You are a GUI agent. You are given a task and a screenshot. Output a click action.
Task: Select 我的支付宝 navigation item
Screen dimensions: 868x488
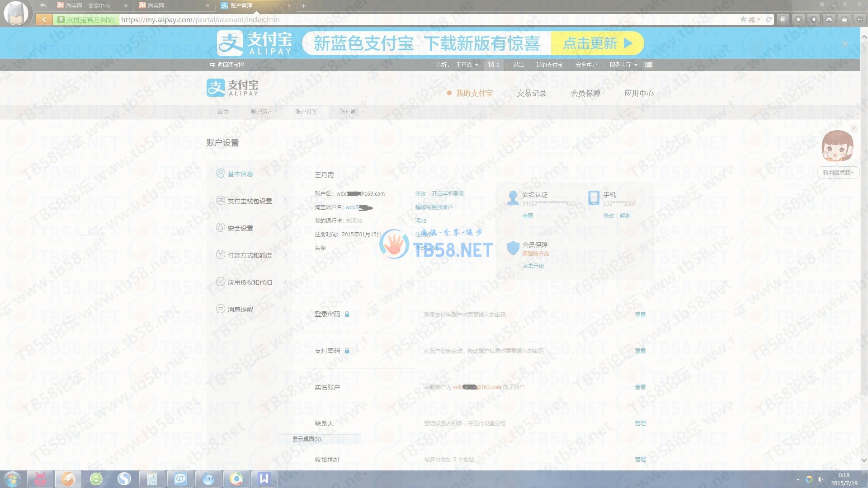click(474, 93)
